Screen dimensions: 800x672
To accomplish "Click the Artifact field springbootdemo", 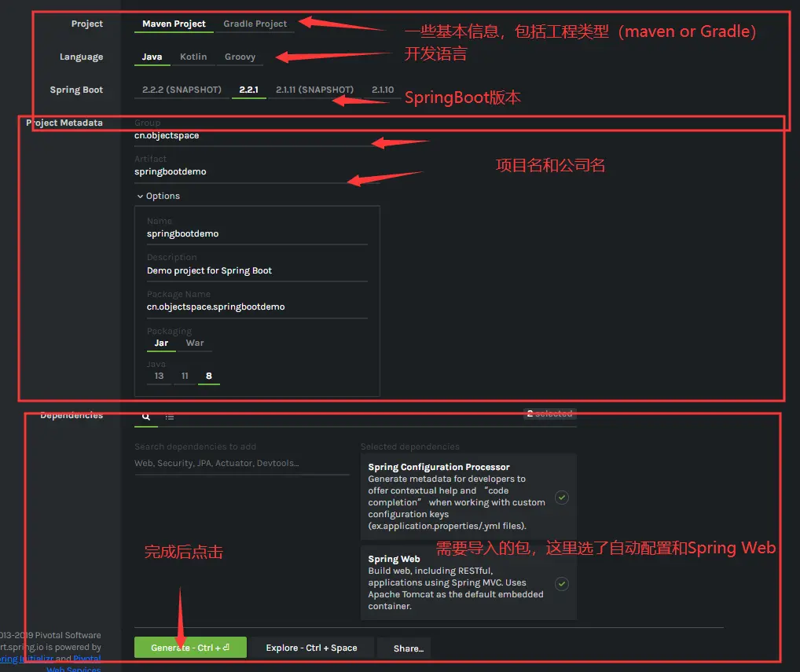I will click(x=257, y=172).
